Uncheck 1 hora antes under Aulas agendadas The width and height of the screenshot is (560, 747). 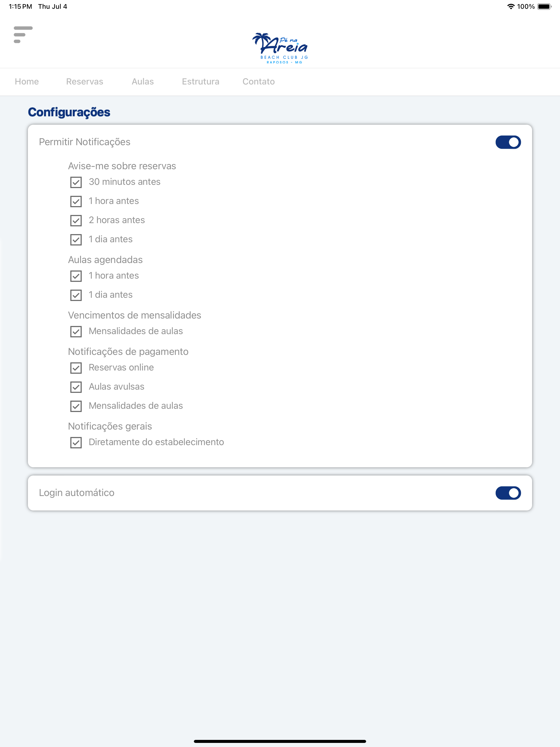point(76,276)
